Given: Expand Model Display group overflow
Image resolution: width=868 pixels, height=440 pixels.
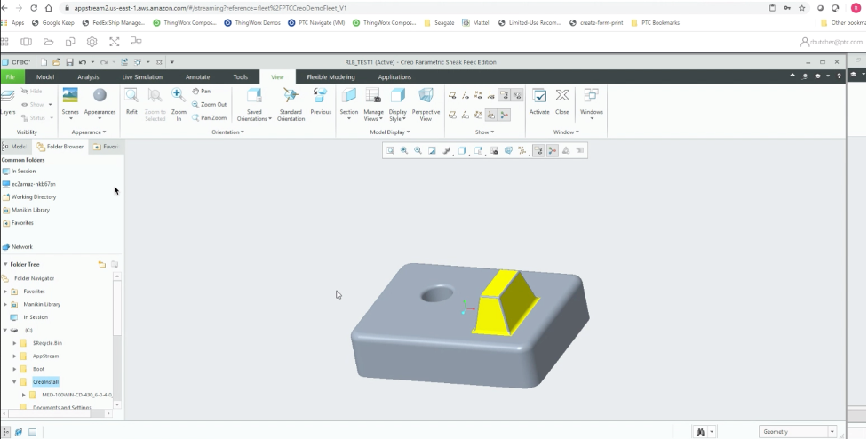Looking at the screenshot, I should click(390, 132).
